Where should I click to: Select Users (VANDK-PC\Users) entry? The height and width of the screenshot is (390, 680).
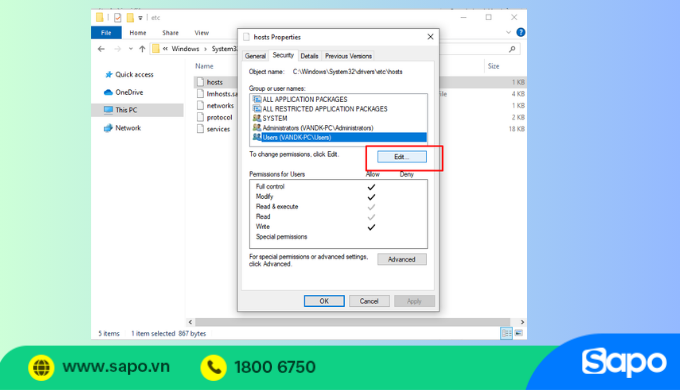tap(338, 138)
